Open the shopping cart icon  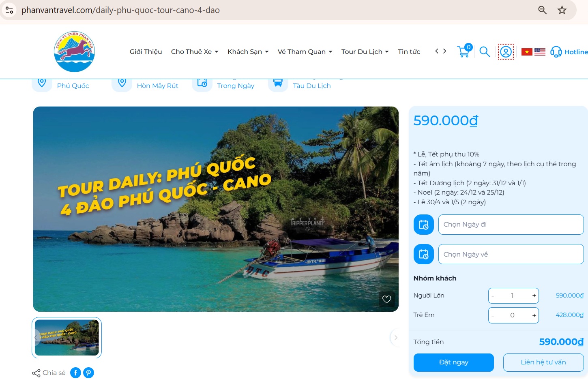[464, 51]
